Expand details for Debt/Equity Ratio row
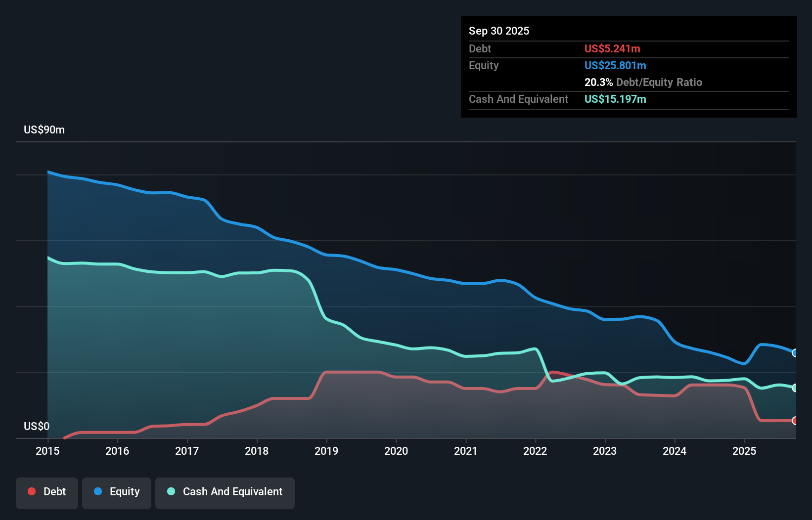 click(643, 82)
